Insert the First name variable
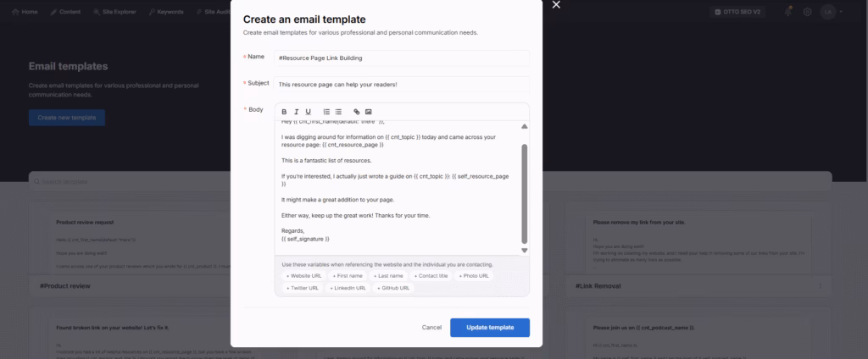The height and width of the screenshot is (359, 868). (x=348, y=276)
